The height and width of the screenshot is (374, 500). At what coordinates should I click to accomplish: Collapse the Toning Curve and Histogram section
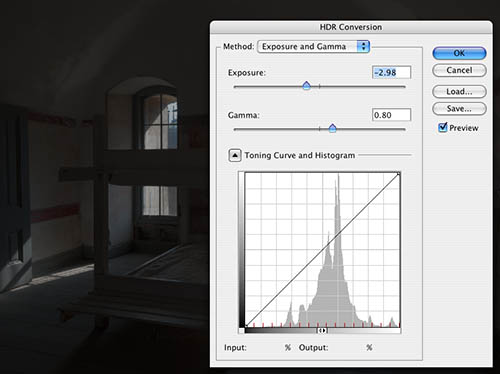click(x=235, y=155)
